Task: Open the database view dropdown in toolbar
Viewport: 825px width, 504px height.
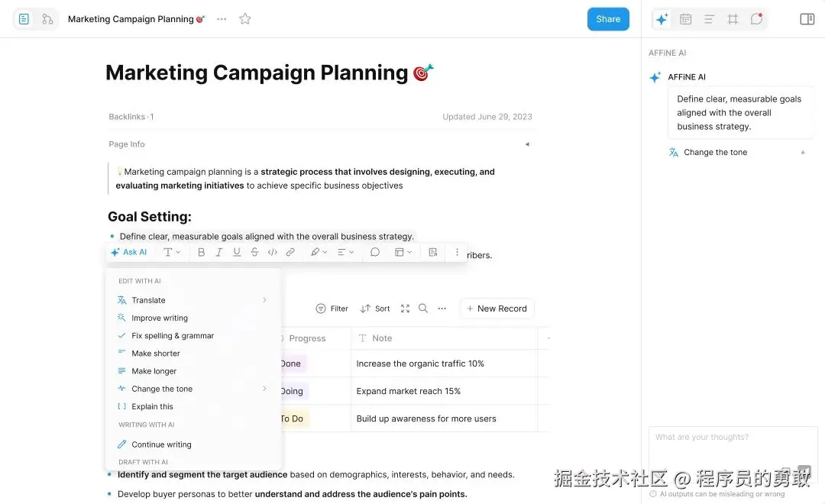Action: 403,252
